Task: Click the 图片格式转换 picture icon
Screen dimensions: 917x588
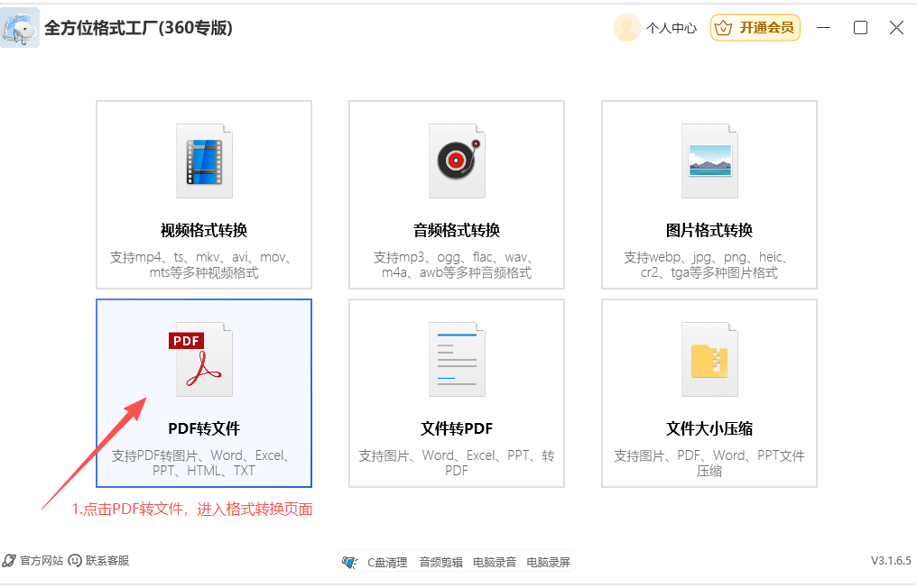Action: [x=709, y=161]
